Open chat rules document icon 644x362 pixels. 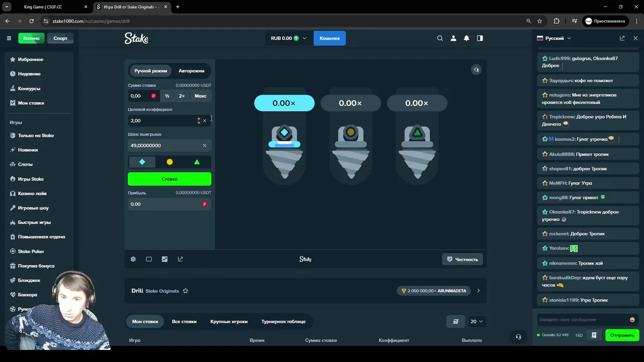594,335
